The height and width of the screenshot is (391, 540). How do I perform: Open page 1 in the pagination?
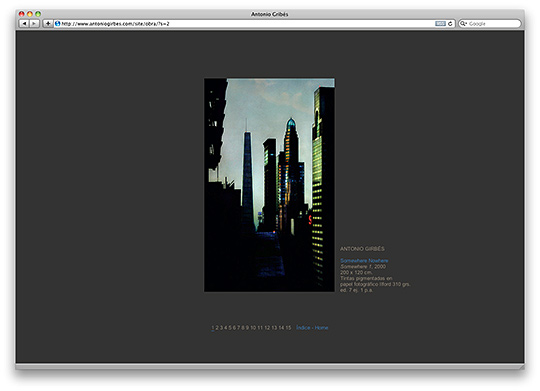click(212, 328)
